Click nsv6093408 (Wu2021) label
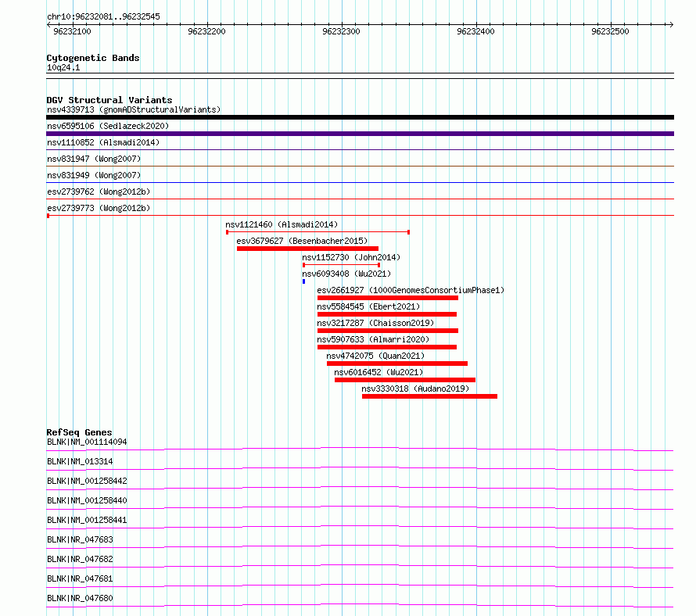The image size is (696, 616). click(346, 274)
